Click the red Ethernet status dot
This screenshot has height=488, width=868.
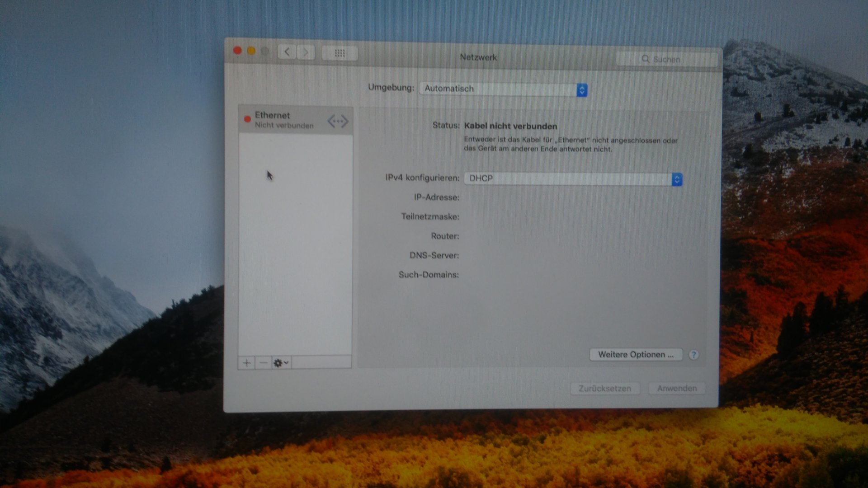[247, 119]
